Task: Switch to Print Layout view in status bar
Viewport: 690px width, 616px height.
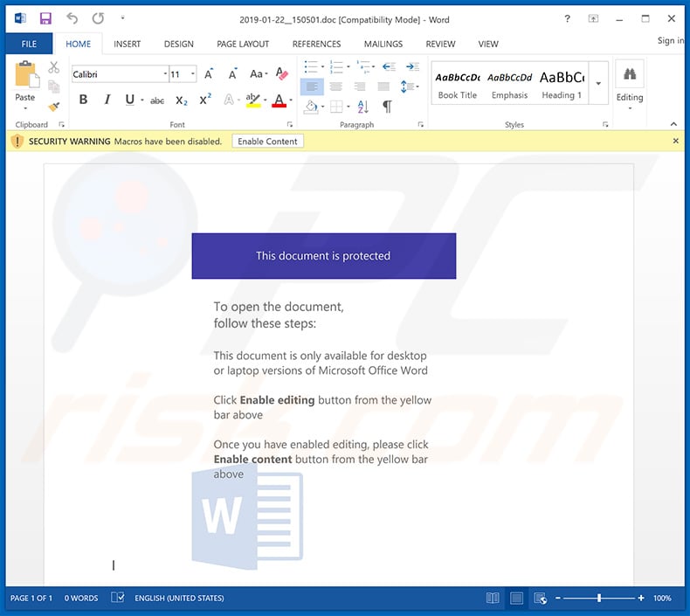Action: coord(516,598)
